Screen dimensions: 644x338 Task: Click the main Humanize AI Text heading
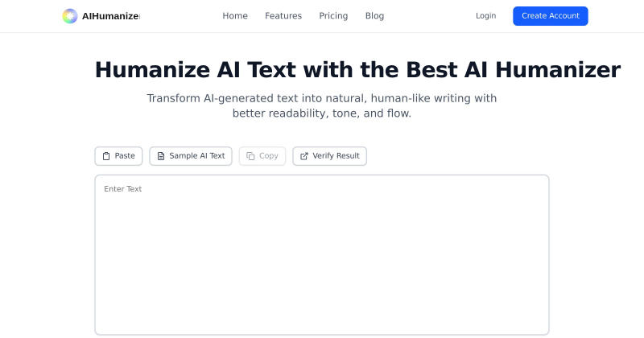point(357,69)
